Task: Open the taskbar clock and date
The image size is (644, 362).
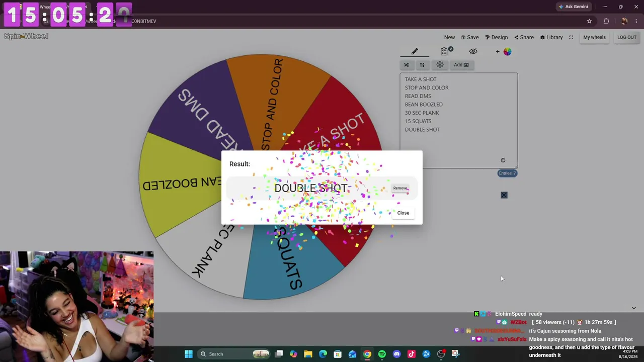Action: point(629,354)
